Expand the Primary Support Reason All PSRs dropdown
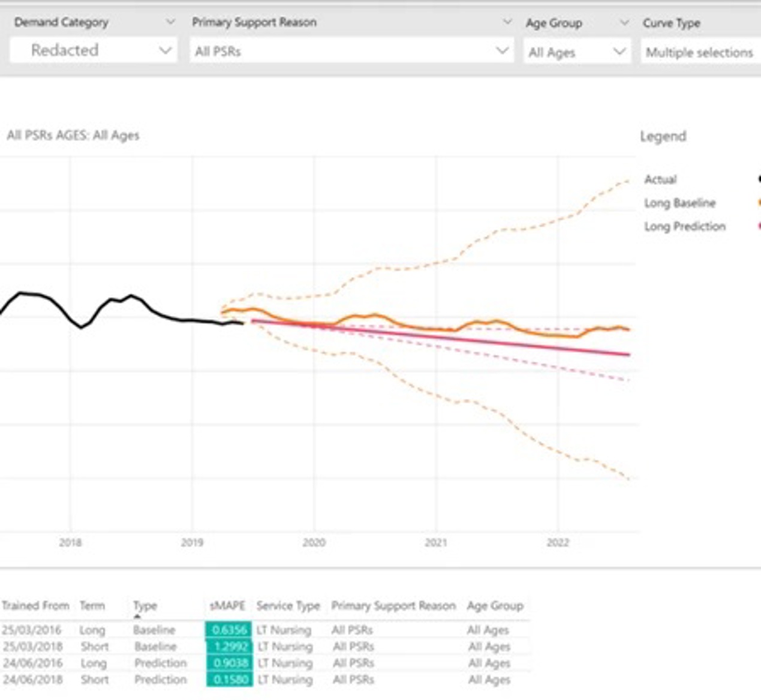The width and height of the screenshot is (761, 700). 351,51
